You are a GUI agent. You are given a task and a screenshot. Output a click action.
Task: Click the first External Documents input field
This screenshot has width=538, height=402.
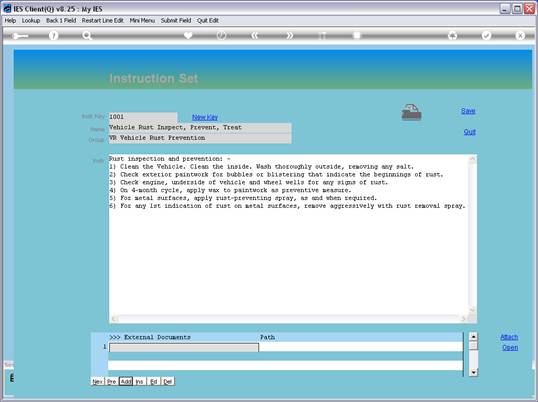(184, 348)
